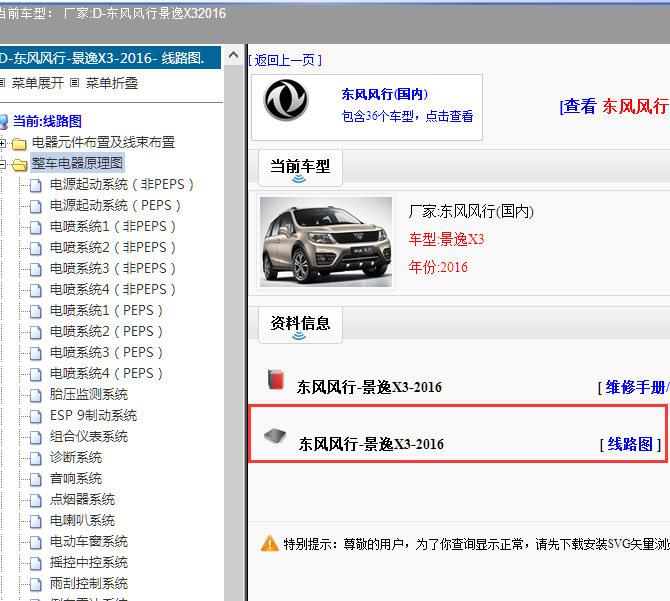
Task: Click page icon beside 电喷系统1（非PEPS）
Action: [x=35, y=227]
